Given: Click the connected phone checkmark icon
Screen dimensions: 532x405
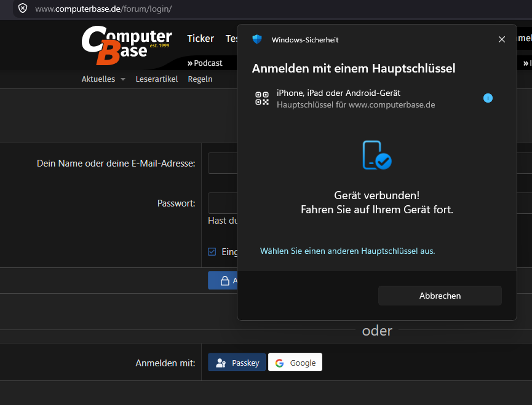Looking at the screenshot, I should coord(377,155).
